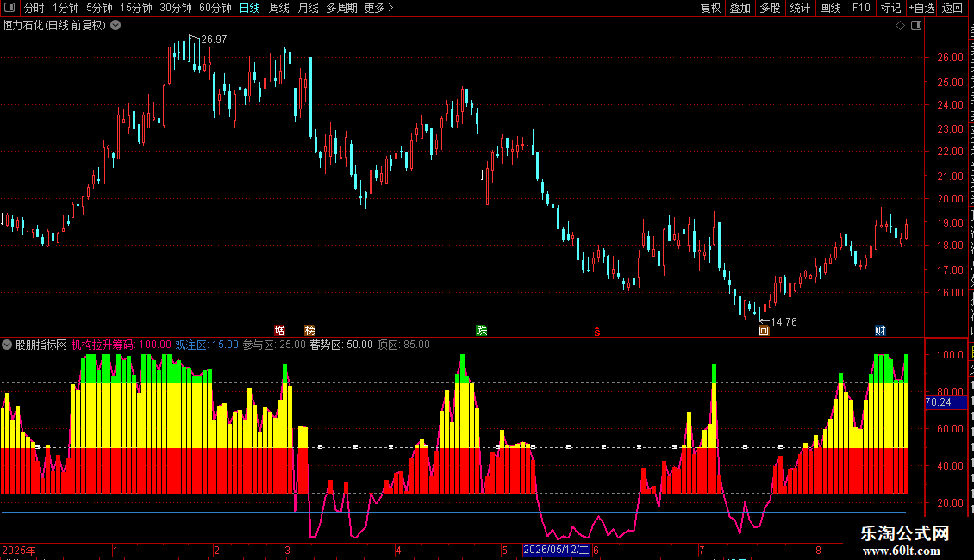Viewport: 974px width, 560px height.
Task: Click the 机构拉升筹码 value label
Action: point(122,345)
